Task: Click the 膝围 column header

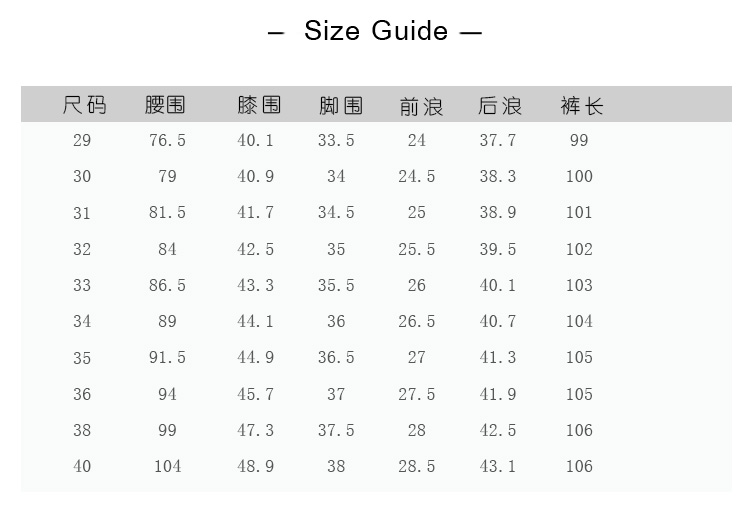Action: (x=258, y=105)
